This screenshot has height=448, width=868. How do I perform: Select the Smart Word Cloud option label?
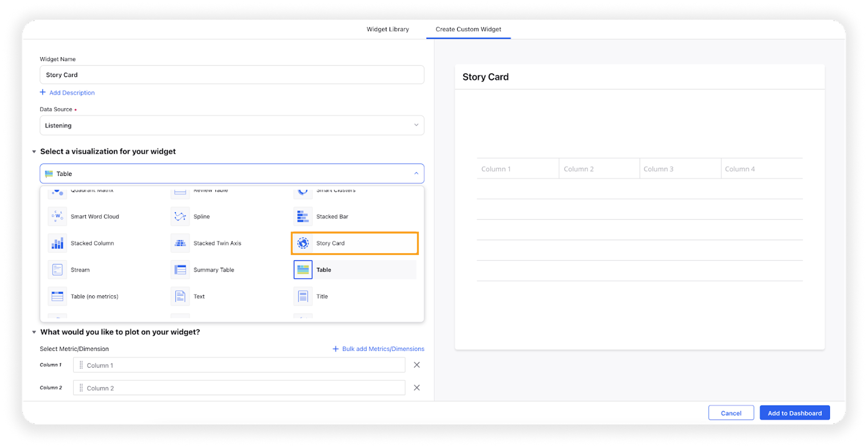(x=95, y=216)
